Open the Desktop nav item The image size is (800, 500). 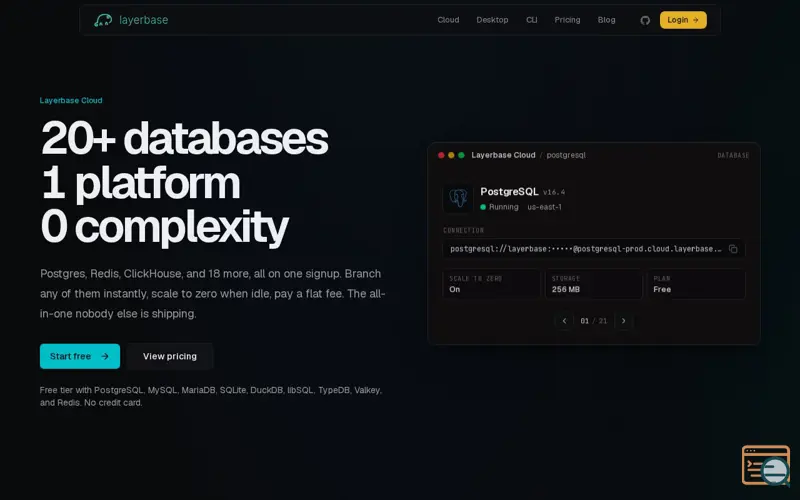492,20
